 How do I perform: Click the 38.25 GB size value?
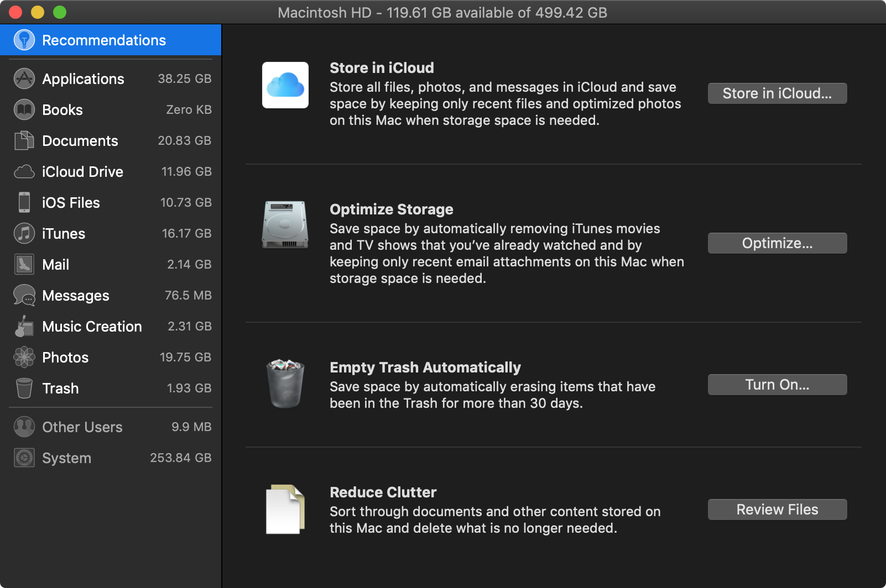(x=185, y=78)
